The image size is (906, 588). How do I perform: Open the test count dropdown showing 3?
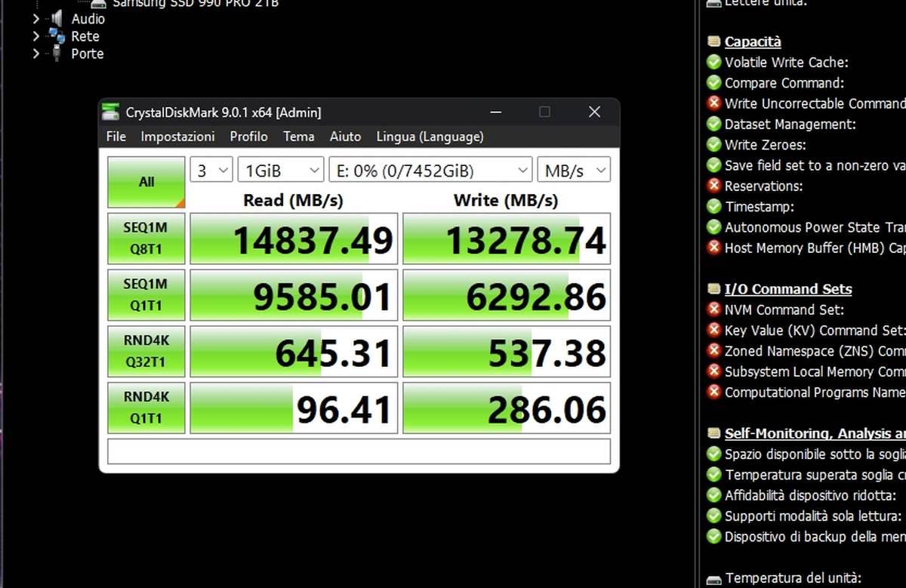point(211,170)
